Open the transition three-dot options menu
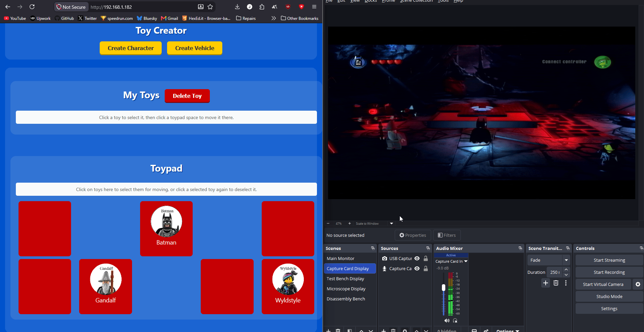 pyautogui.click(x=566, y=283)
